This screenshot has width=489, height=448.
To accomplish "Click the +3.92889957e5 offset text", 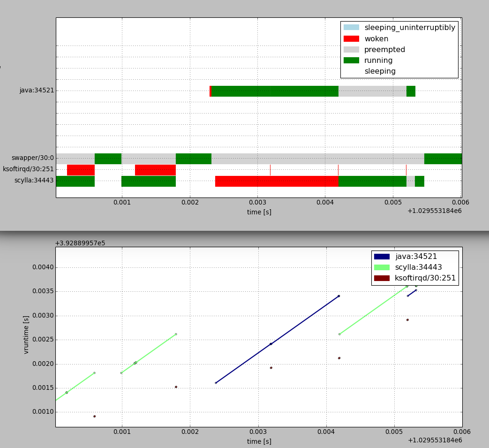I will [x=80, y=243].
